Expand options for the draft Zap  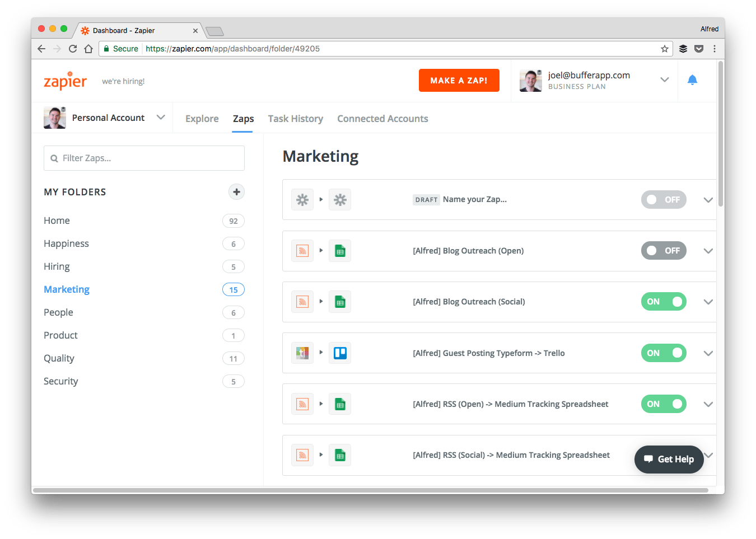(x=708, y=200)
